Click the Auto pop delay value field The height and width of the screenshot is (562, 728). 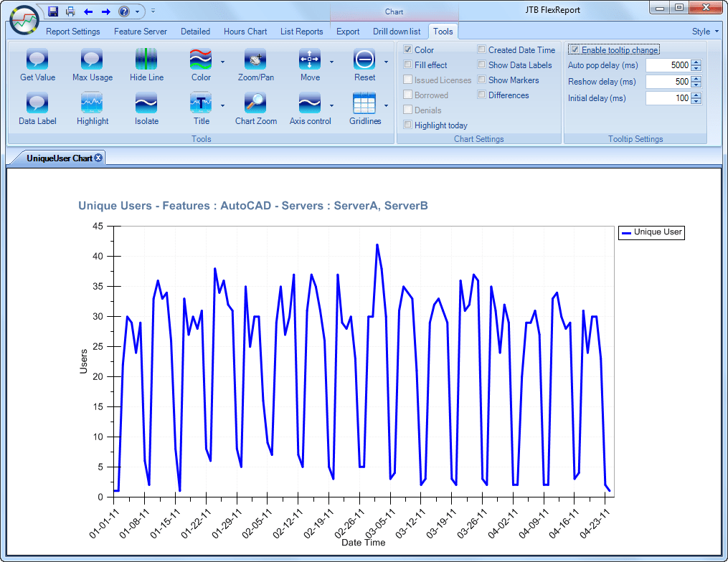[x=668, y=65]
